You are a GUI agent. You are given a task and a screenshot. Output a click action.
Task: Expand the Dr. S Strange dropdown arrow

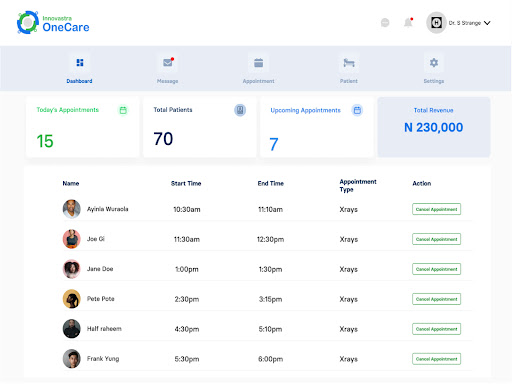[487, 23]
